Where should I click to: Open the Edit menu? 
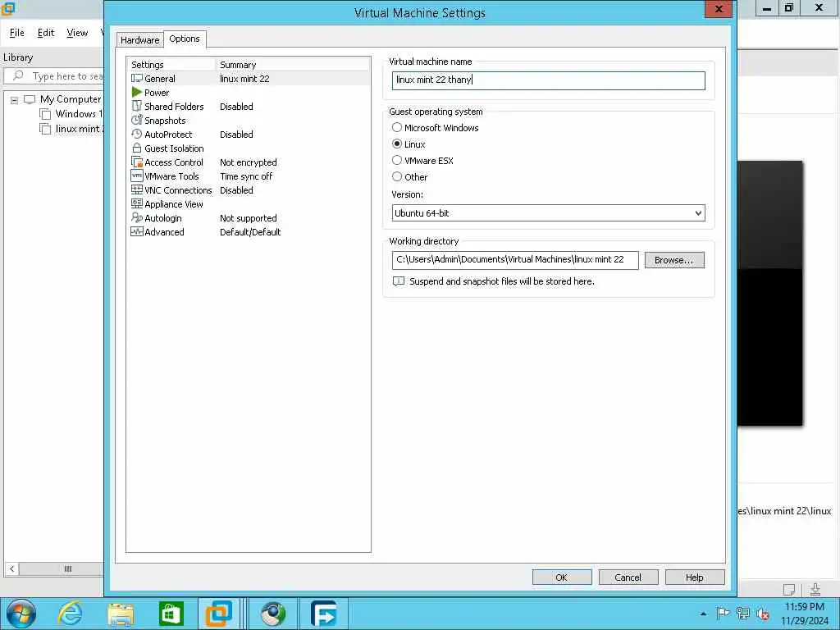pyautogui.click(x=46, y=33)
